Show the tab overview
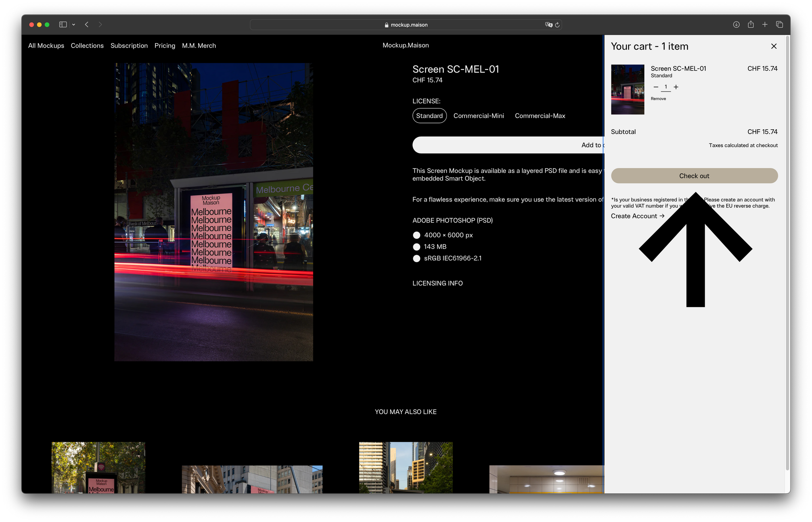Viewport: 812px width, 522px height. [779, 24]
